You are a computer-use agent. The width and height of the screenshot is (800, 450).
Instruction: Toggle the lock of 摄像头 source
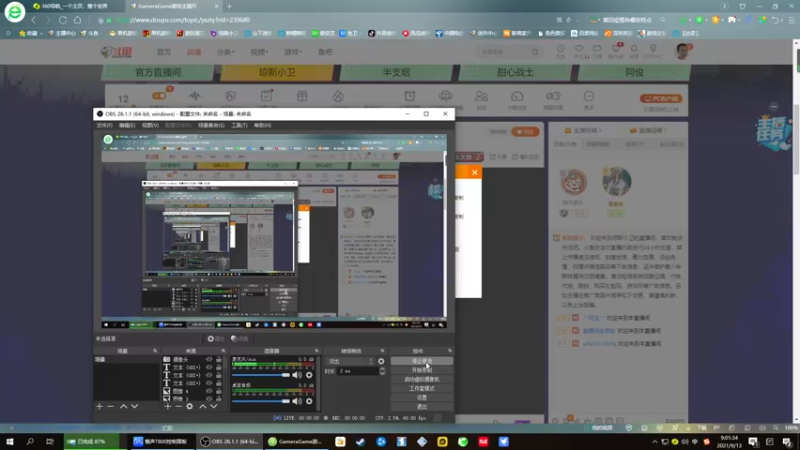(219, 360)
